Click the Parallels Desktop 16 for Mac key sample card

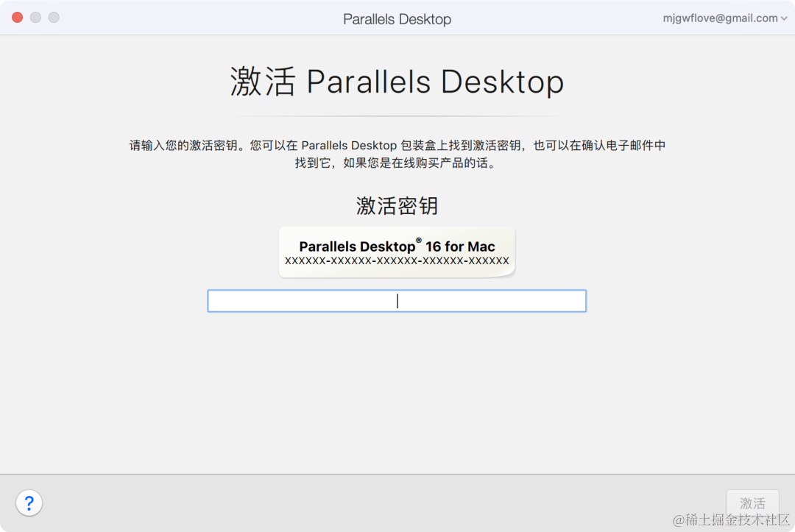click(x=397, y=252)
